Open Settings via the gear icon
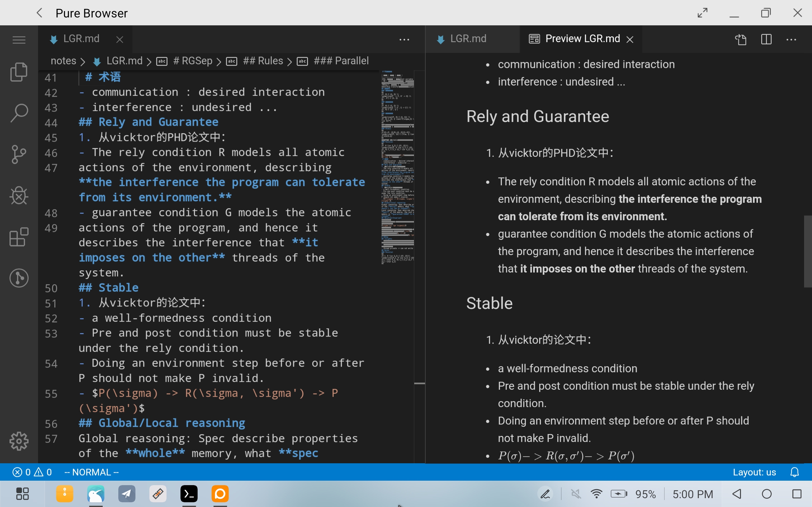812x507 pixels. [x=19, y=441]
